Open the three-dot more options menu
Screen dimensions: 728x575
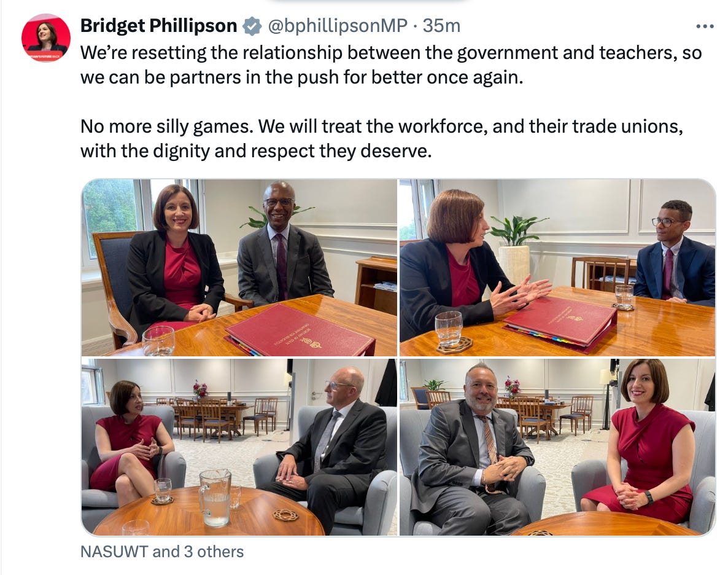[705, 26]
